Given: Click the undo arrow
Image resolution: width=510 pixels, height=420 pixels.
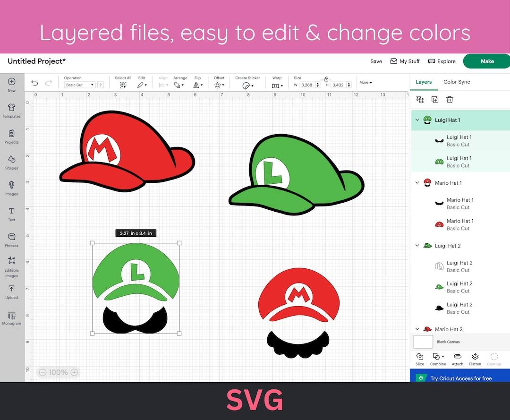Looking at the screenshot, I should pyautogui.click(x=34, y=82).
